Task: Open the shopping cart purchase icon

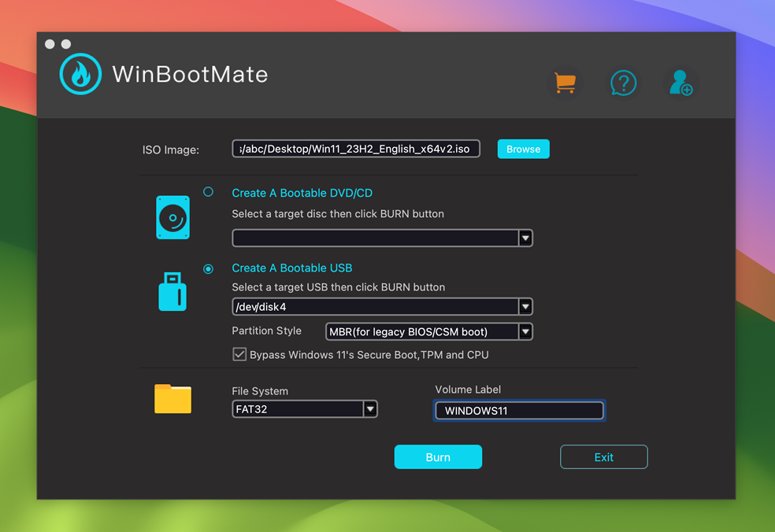Action: tap(565, 83)
